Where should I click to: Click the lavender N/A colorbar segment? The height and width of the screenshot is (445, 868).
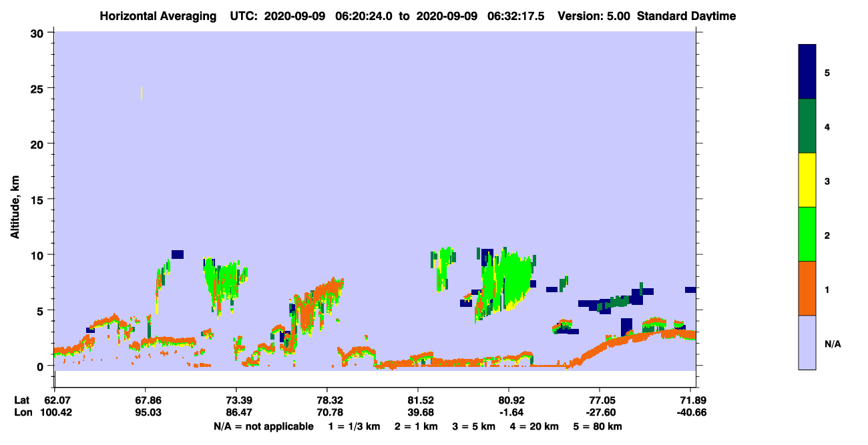807,342
